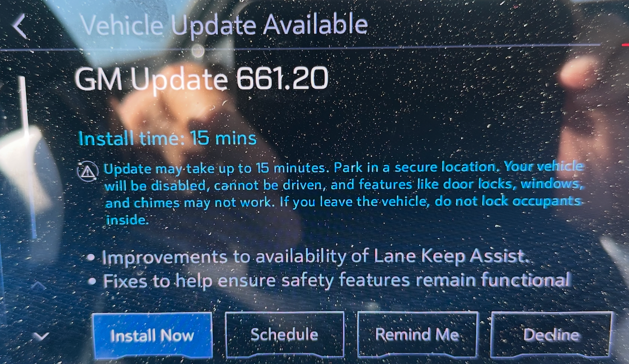Choose Remind Me for later
Screen dimensions: 629x364
tap(417, 334)
